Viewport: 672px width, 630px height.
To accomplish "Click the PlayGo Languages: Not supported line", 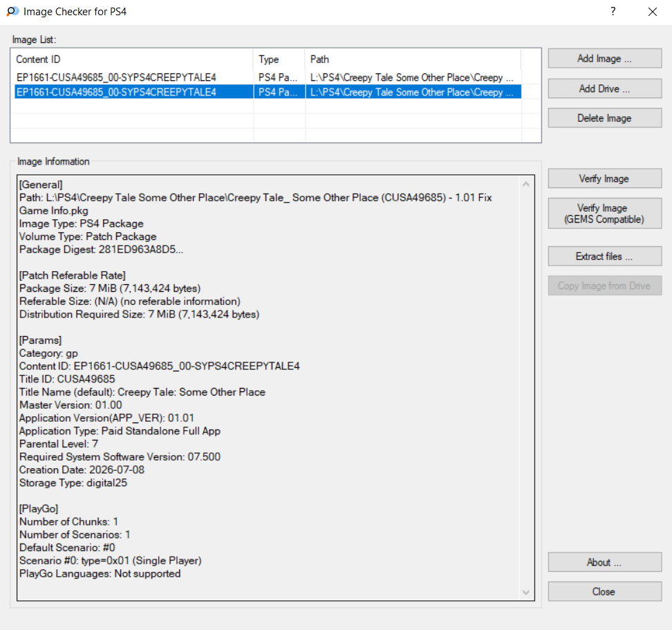I will tap(100, 573).
